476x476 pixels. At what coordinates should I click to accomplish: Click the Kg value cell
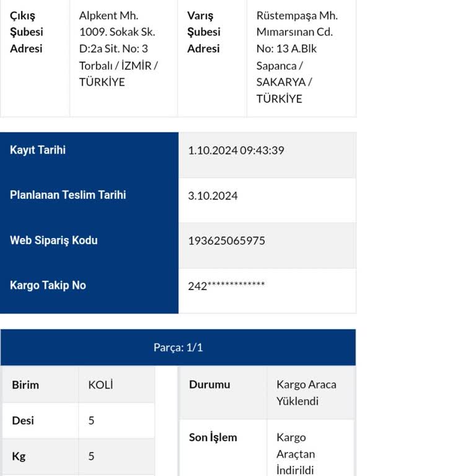(x=117, y=456)
